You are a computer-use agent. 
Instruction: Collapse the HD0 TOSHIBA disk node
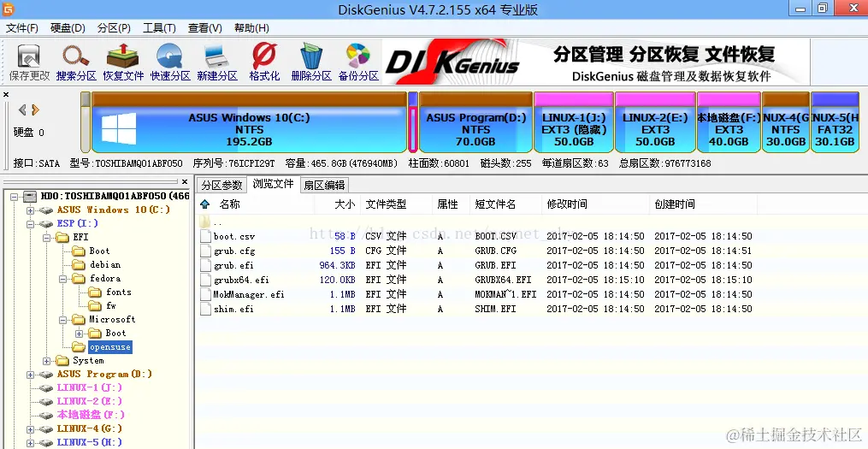click(x=15, y=197)
